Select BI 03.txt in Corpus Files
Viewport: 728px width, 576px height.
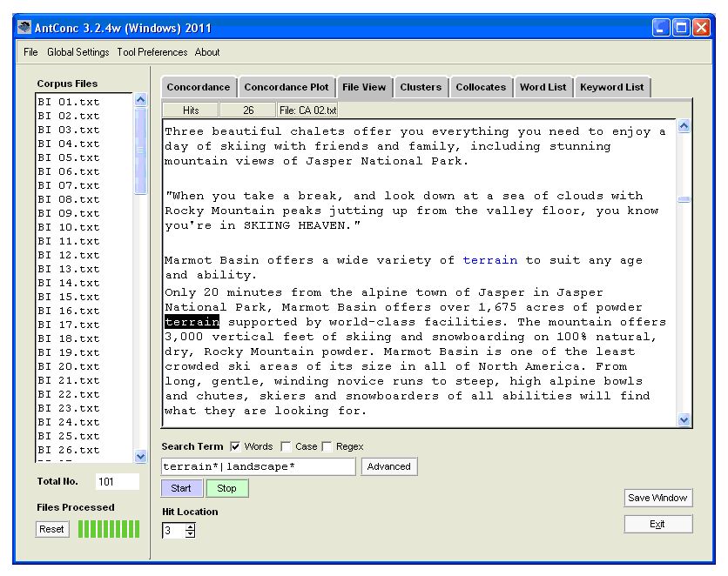tap(69, 130)
